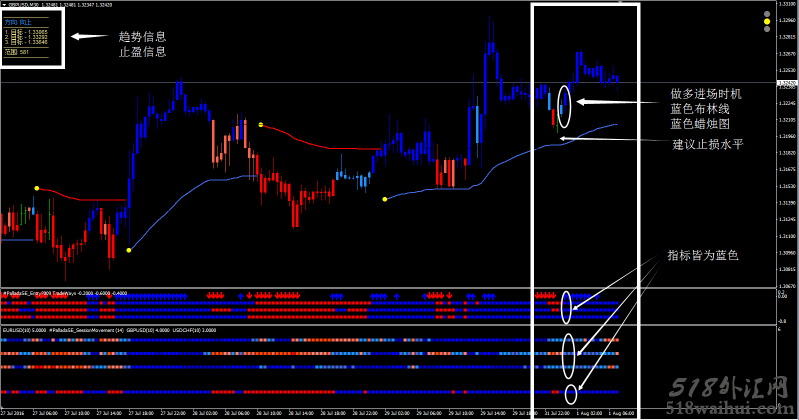This screenshot has width=799, height=420.
Task: Select the yellow dot starting red line near 28 Jul 10:00
Action: pos(261,124)
